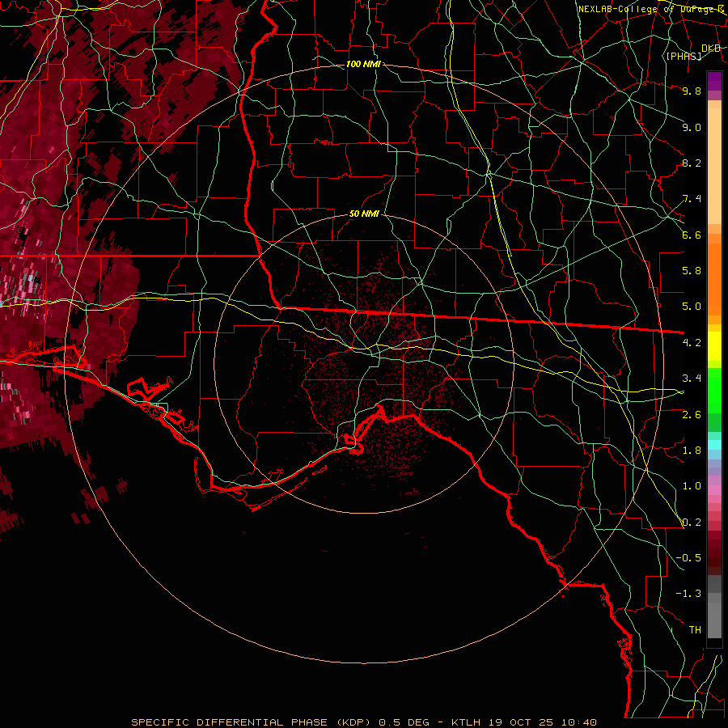Click the 1.8 value on the color scale

(692, 451)
